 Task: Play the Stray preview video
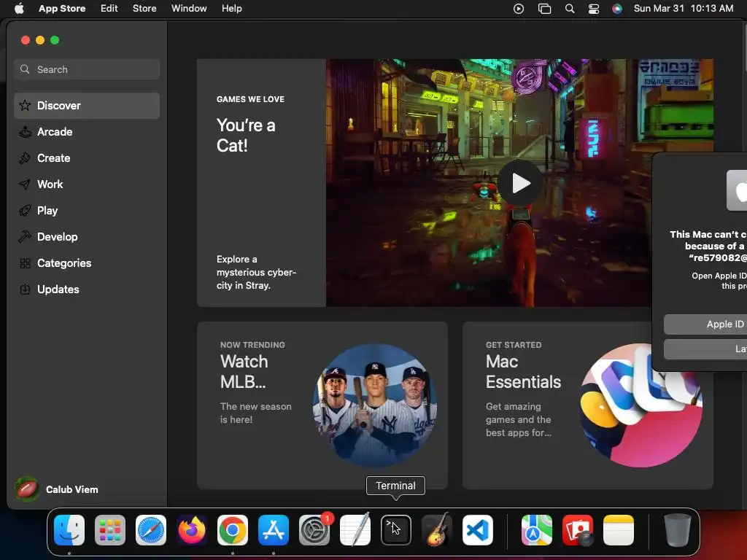pos(520,183)
